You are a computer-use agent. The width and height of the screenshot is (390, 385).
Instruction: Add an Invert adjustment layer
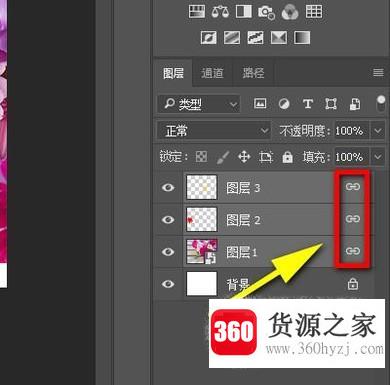click(x=209, y=37)
